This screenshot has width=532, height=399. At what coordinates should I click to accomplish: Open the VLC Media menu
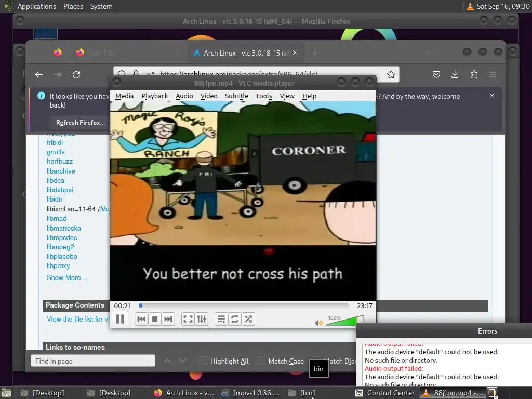[125, 96]
